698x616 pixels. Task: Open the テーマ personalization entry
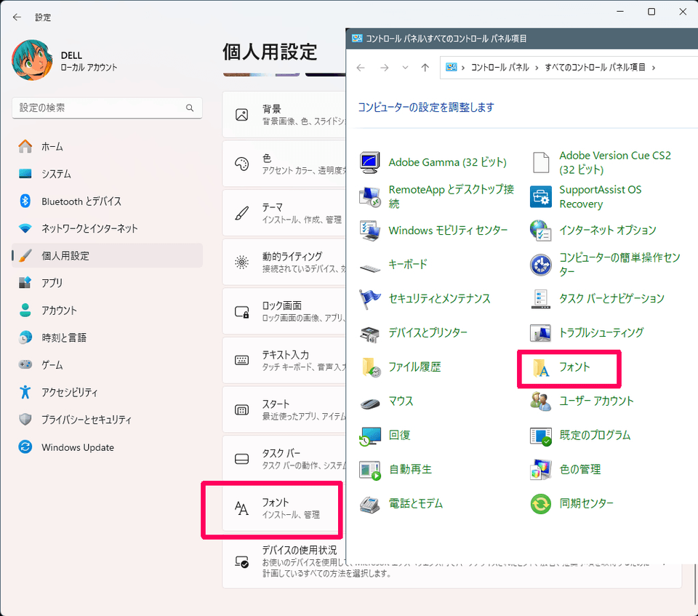click(284, 213)
